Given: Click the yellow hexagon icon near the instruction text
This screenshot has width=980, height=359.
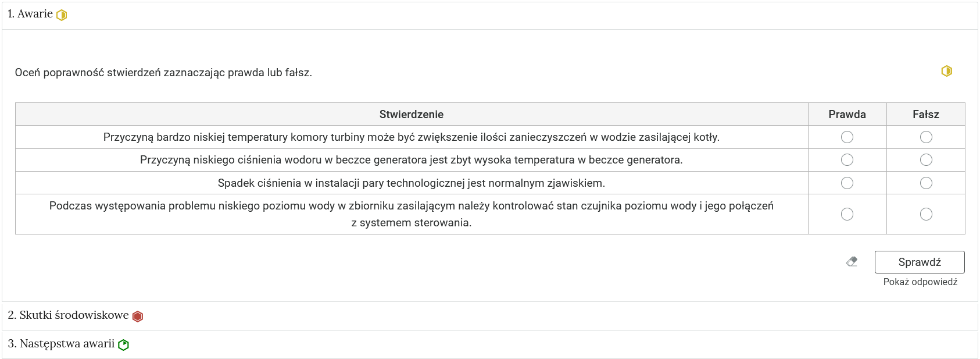Looking at the screenshot, I should click(946, 71).
